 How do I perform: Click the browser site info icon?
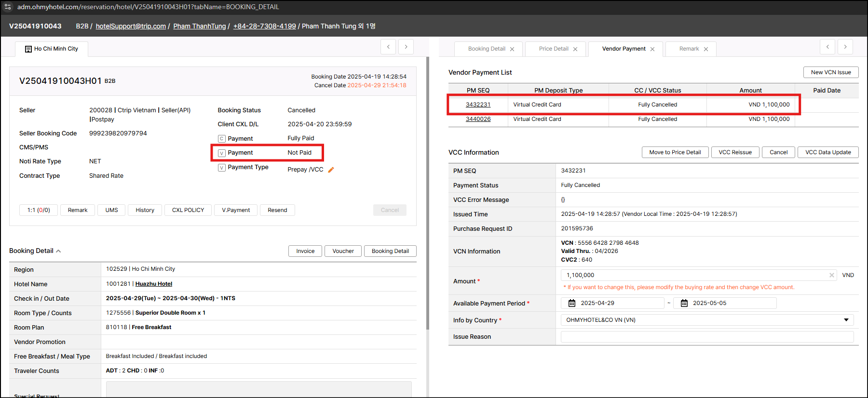[x=8, y=7]
